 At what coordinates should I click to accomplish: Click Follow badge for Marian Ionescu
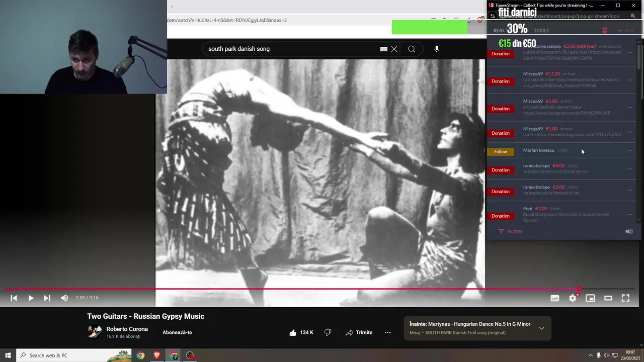point(501,152)
